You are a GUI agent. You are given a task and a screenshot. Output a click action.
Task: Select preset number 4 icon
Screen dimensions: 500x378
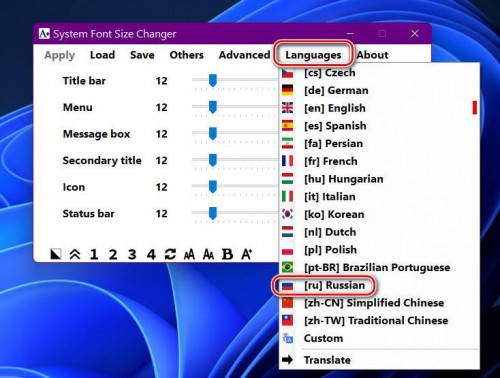[151, 254]
